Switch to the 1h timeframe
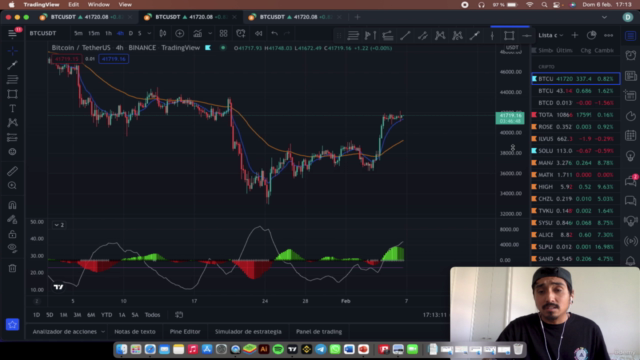The image size is (640, 360). [108, 33]
